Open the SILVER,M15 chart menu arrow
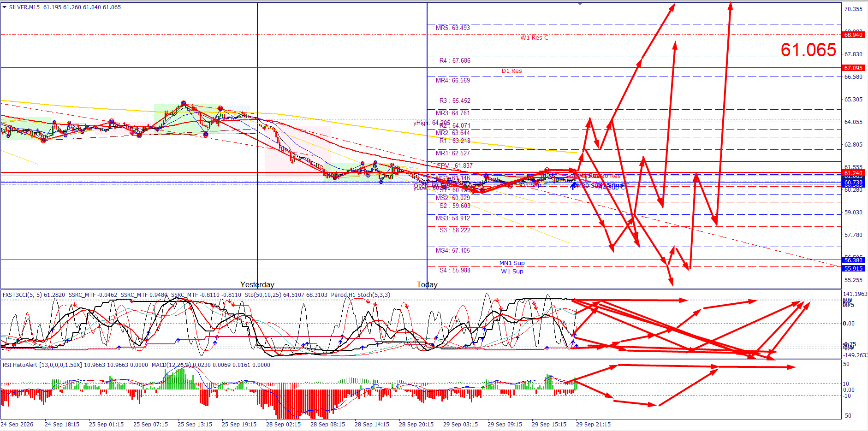 (5, 7)
